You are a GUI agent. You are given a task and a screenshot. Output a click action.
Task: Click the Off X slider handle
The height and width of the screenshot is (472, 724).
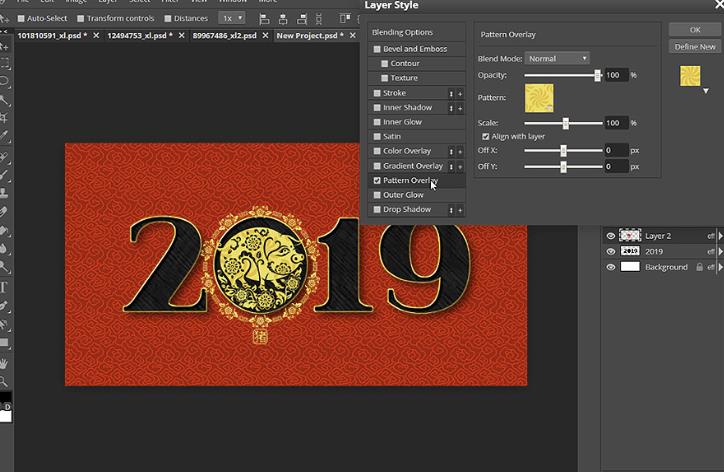point(563,151)
